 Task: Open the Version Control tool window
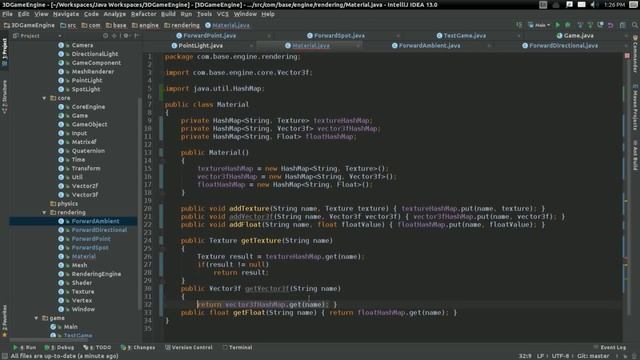coord(189,348)
